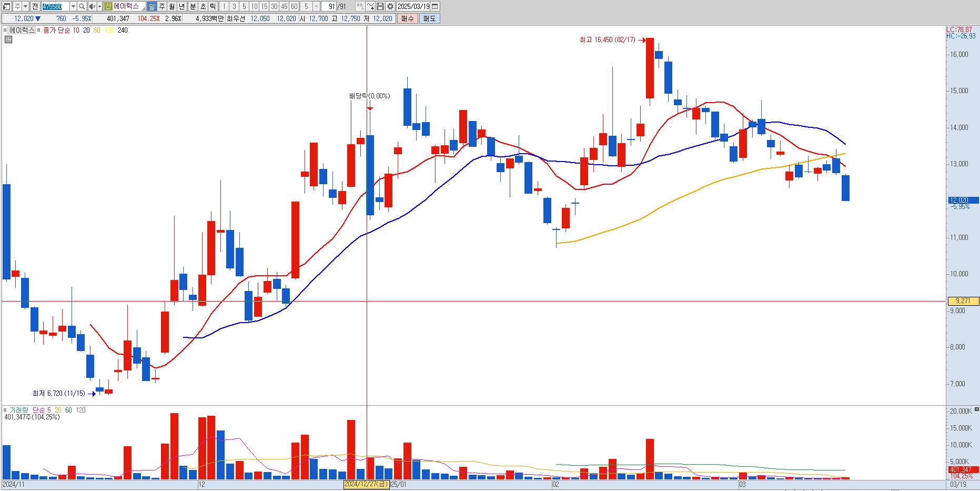
Task: Open the interval value dropdown after 5
Action: pos(316,6)
